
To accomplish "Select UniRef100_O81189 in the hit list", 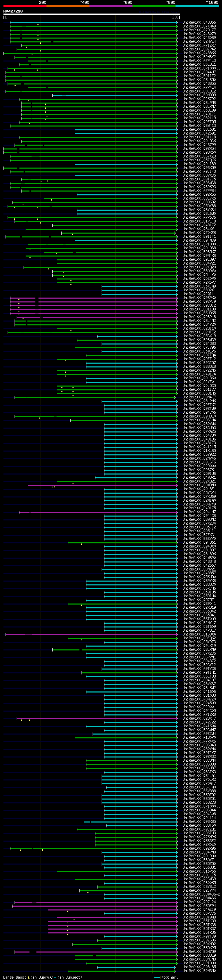I will (x=199, y=309).
